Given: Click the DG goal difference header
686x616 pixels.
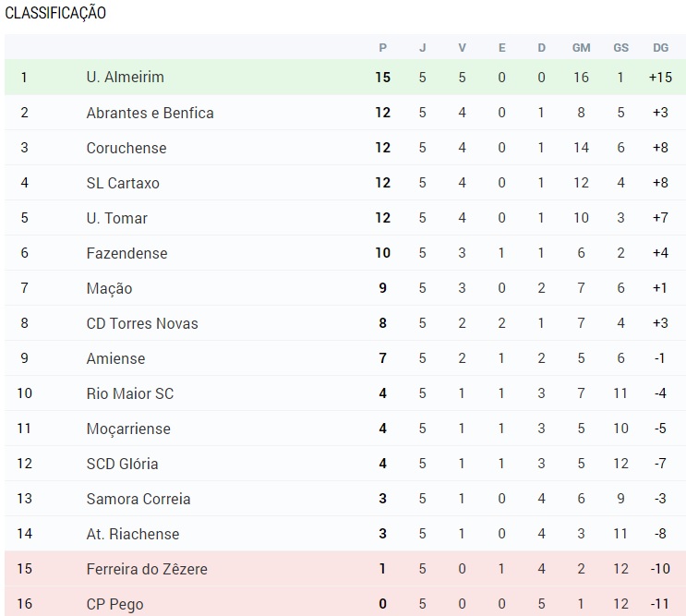Looking at the screenshot, I should tap(661, 48).
